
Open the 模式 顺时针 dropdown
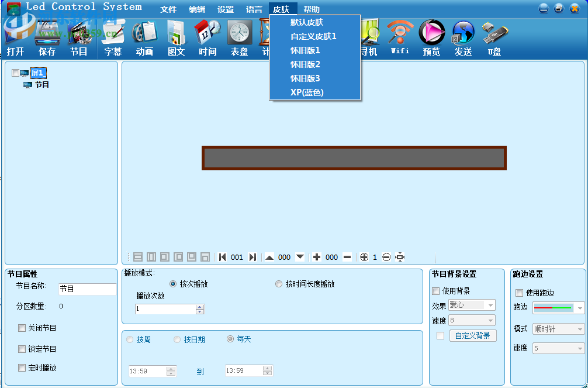pos(558,329)
